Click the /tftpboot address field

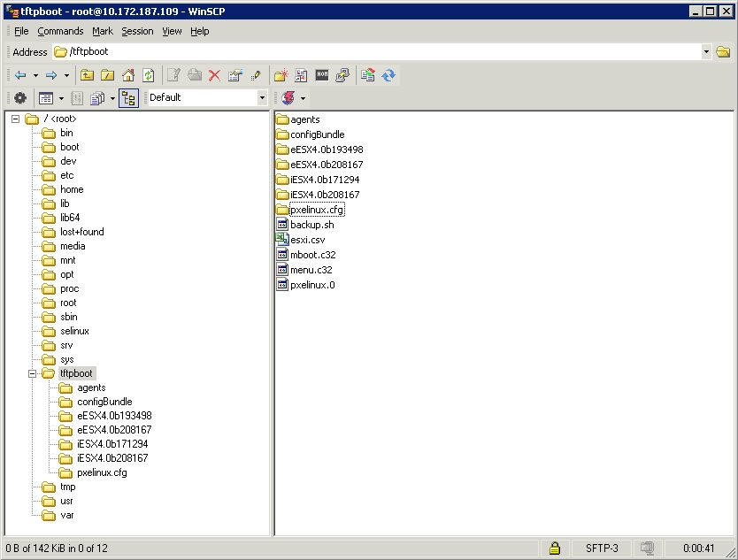click(x=377, y=52)
